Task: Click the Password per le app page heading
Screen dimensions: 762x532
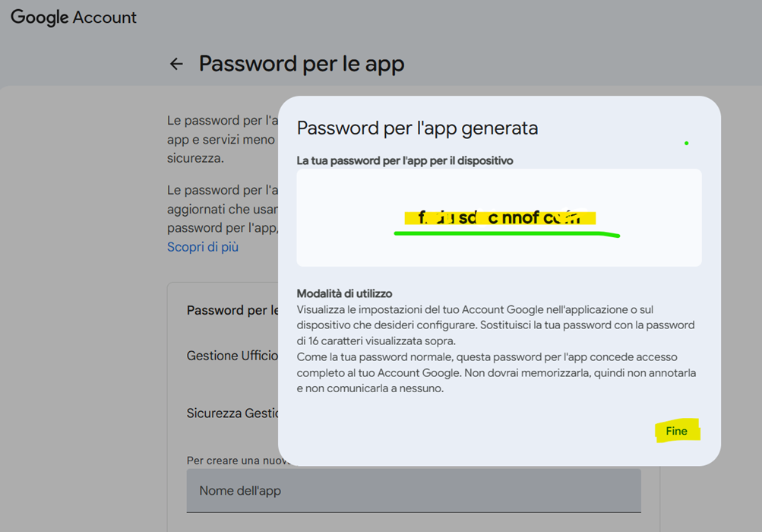Action: click(302, 64)
